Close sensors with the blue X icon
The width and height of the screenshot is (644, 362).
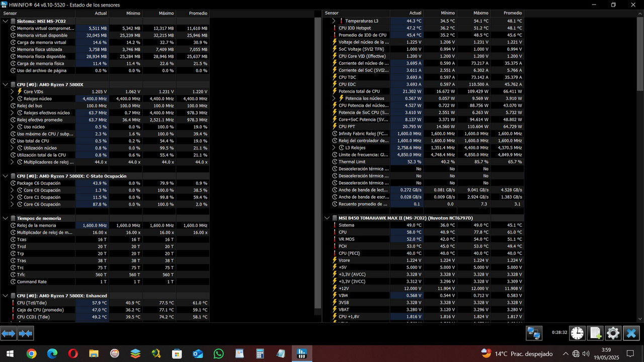point(631,333)
